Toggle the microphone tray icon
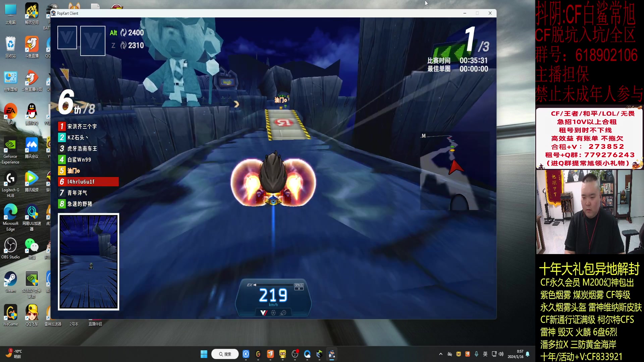 (476, 354)
